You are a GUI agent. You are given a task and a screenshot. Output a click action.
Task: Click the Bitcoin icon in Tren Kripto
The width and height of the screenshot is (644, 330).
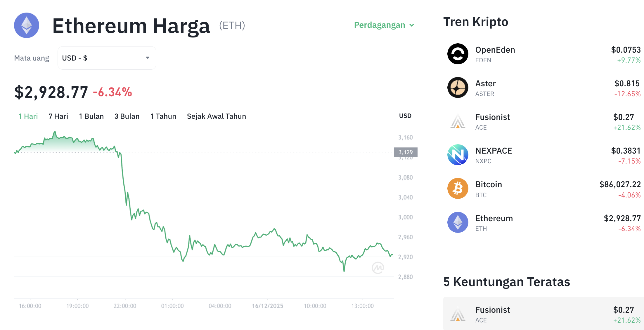[458, 189]
